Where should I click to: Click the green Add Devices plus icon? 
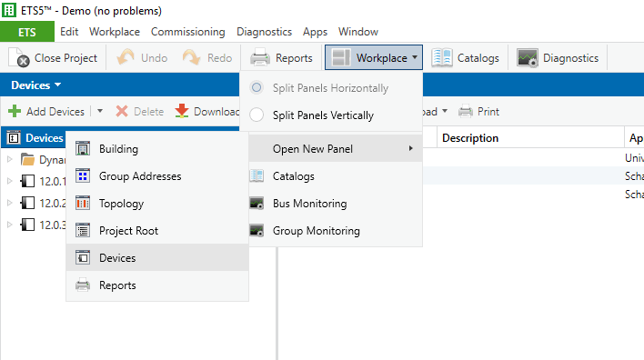pyautogui.click(x=15, y=111)
